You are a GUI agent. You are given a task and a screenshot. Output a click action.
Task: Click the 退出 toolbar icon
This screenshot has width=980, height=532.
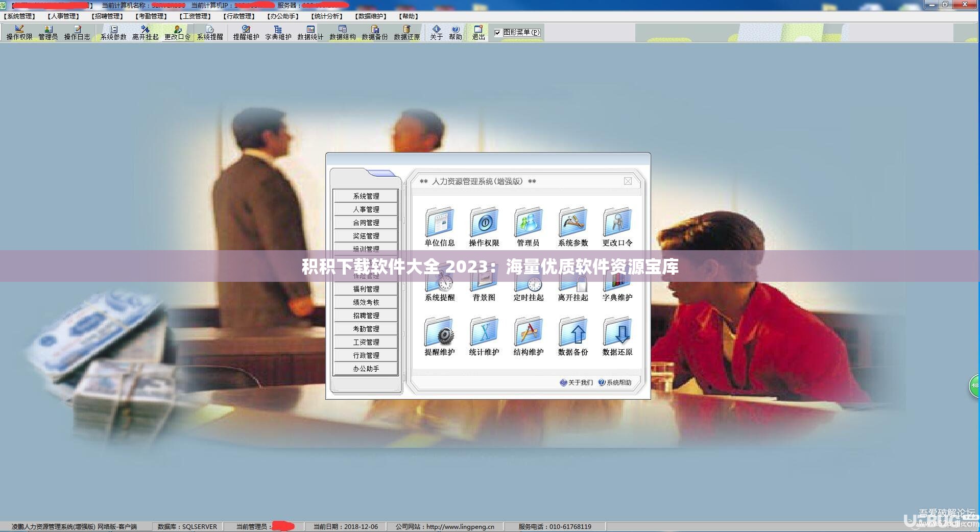(478, 33)
